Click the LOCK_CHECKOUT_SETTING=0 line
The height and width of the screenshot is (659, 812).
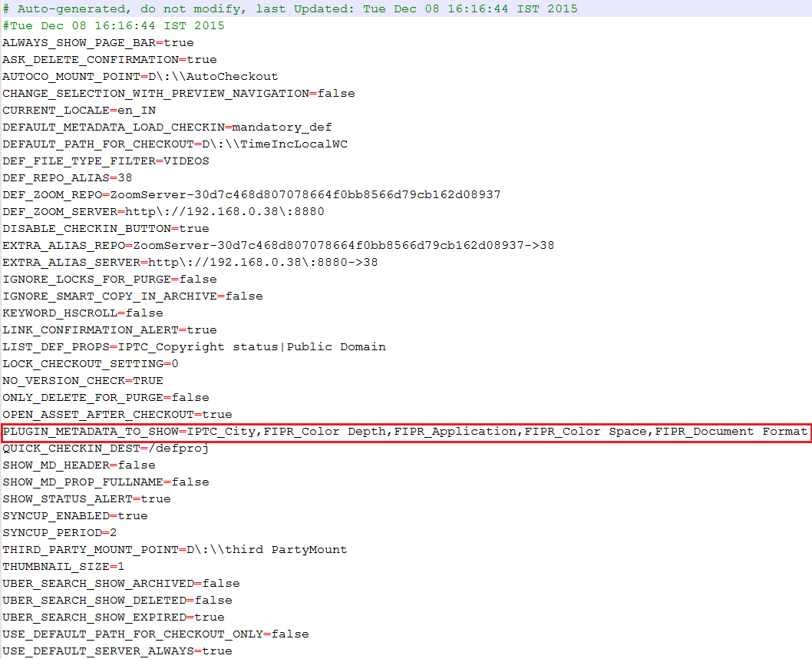click(90, 364)
